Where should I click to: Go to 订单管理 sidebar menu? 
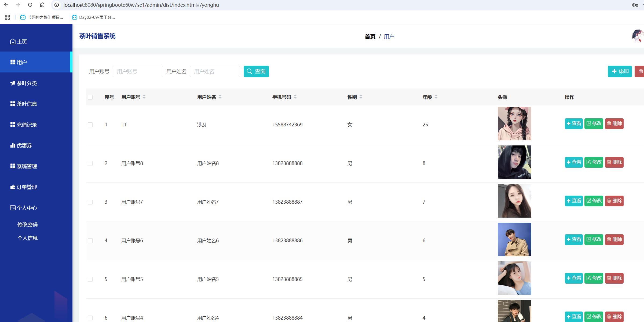[x=27, y=187]
